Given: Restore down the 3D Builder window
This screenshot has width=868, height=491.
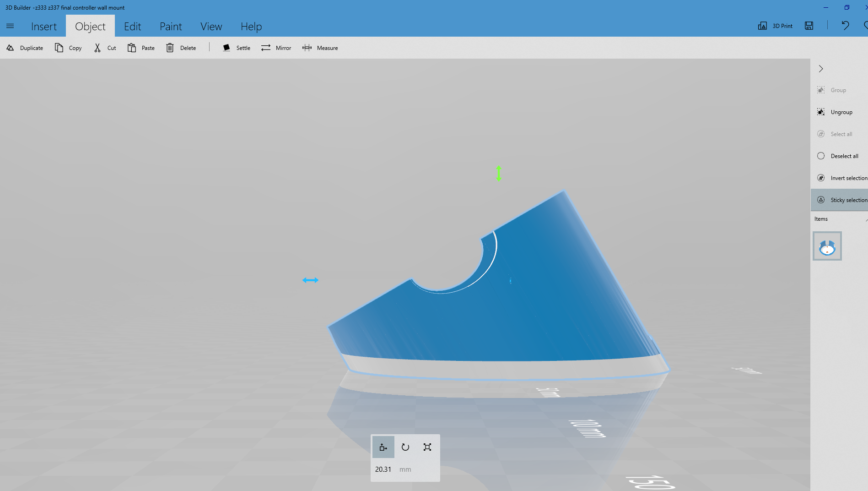Looking at the screenshot, I should click(847, 7).
